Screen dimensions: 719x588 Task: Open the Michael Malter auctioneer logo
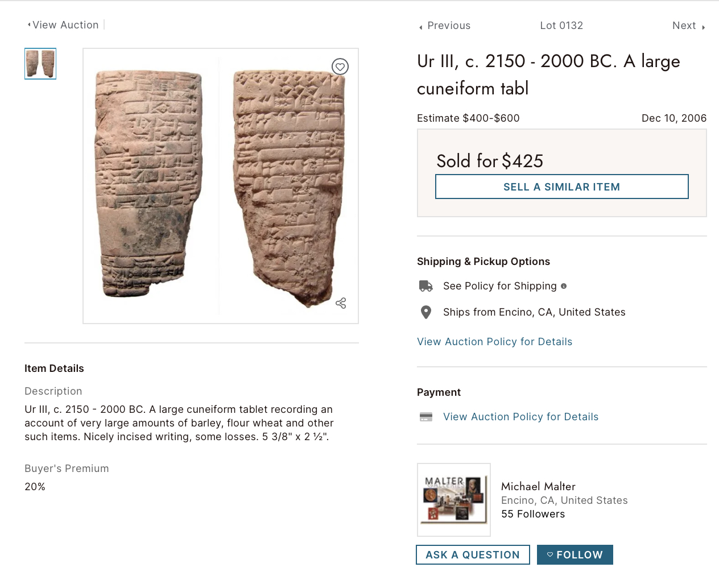pyautogui.click(x=454, y=500)
